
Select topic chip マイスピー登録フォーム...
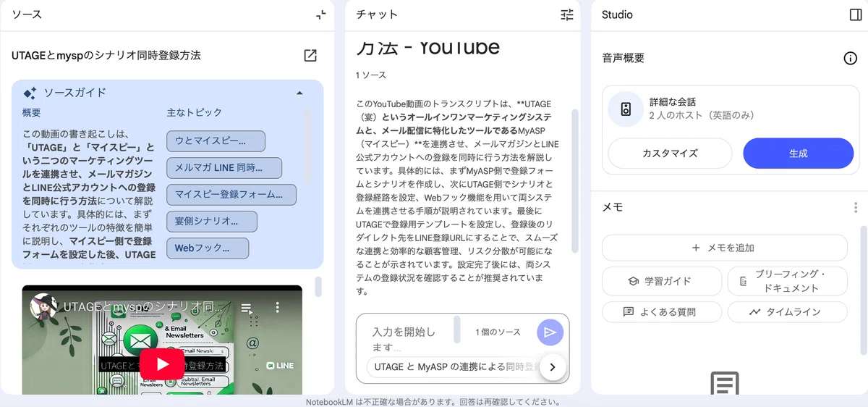pyautogui.click(x=231, y=195)
